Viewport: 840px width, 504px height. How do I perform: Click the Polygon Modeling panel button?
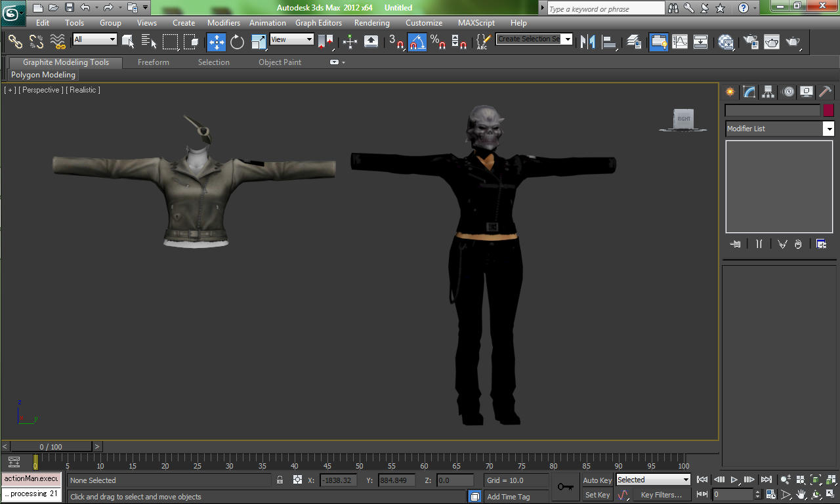pos(43,75)
